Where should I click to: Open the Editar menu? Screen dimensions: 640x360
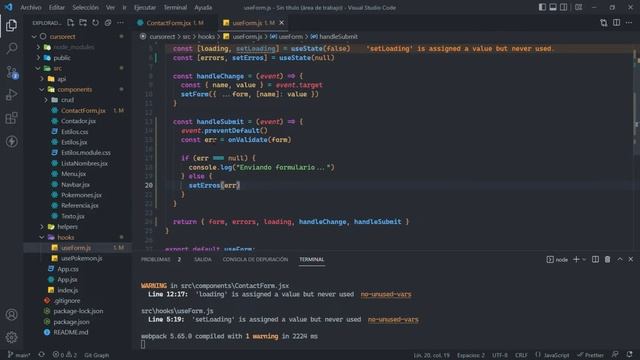point(57,7)
